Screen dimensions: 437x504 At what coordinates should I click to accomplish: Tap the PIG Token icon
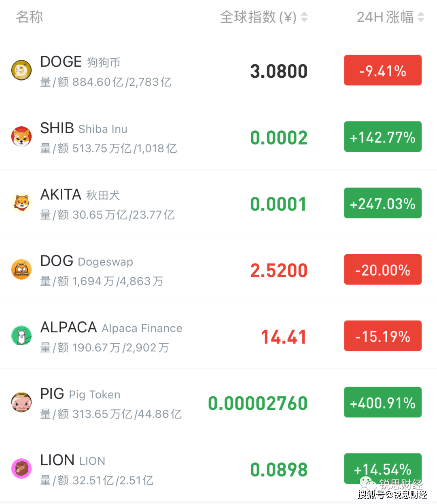[21, 402]
